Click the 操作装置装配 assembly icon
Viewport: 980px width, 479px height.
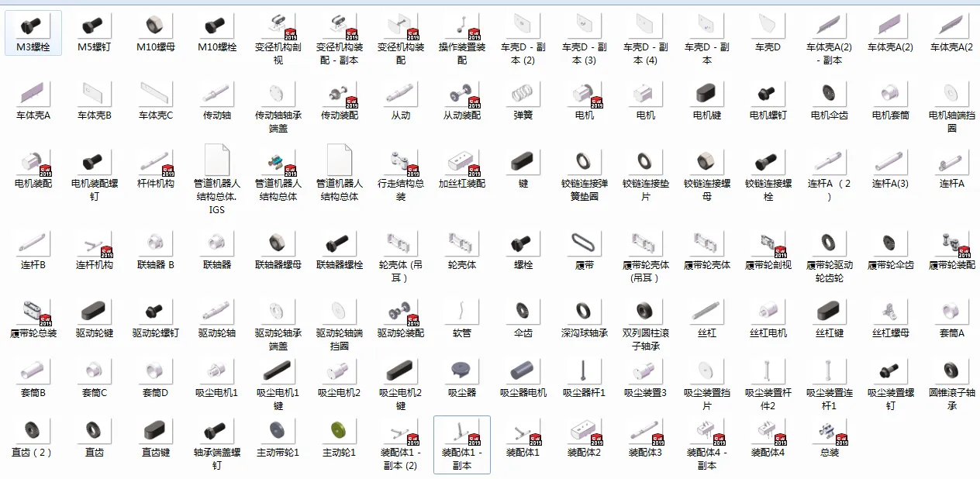(x=462, y=26)
